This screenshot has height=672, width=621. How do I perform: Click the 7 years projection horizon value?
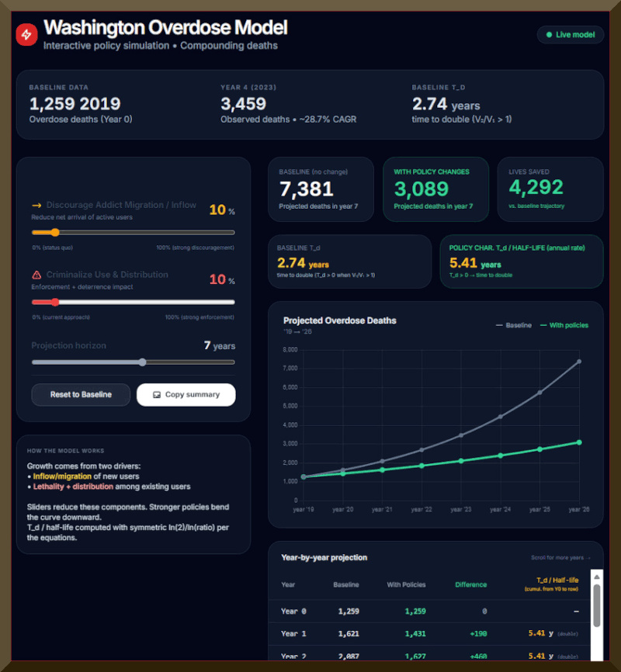point(220,345)
